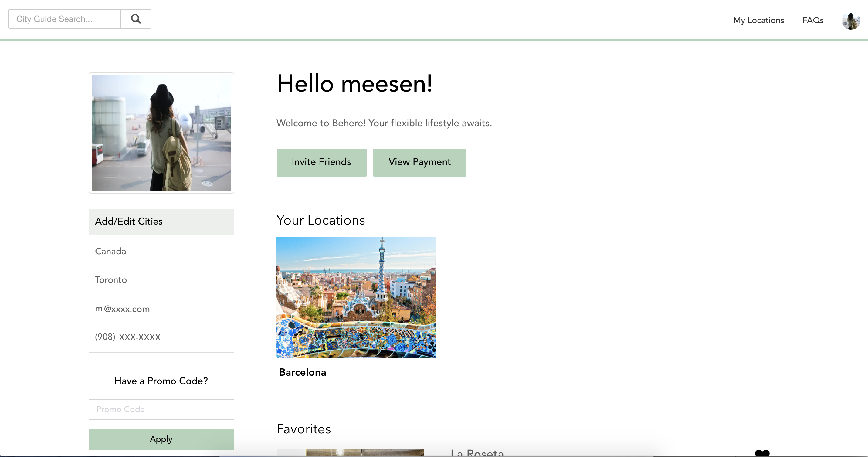Image resolution: width=868 pixels, height=457 pixels.
Task: Click the heart favorite icon beside La Roseta
Action: 762,453
